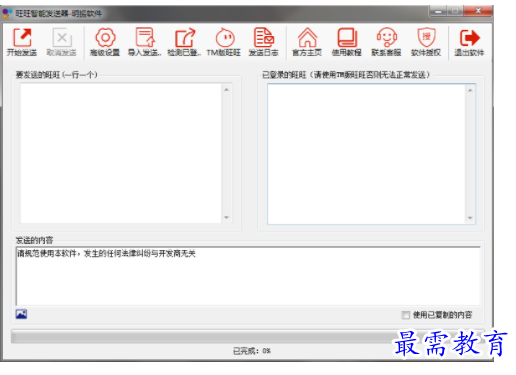Click into the 发送的内容 message text area
The width and height of the screenshot is (516, 375).
click(x=248, y=276)
